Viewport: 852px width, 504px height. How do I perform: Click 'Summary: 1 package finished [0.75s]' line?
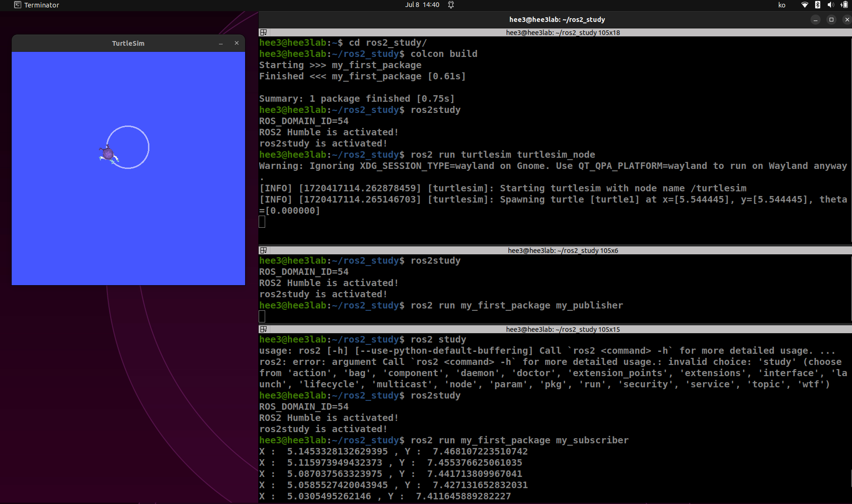point(357,99)
